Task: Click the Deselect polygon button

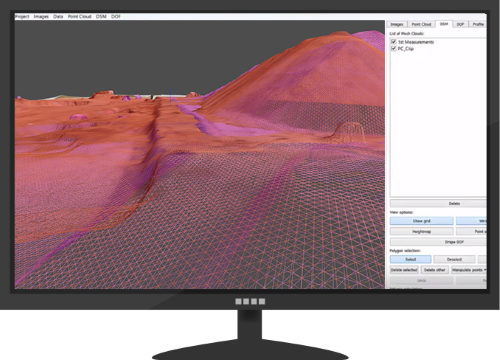Action: coord(454,259)
